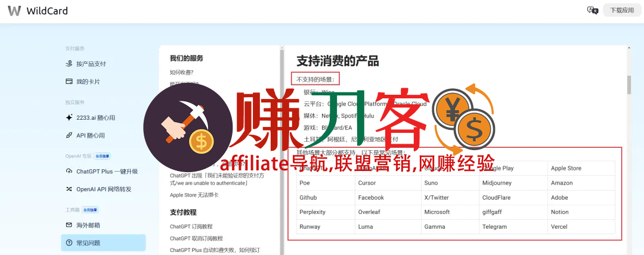
Task: Click the Luma table cell
Action: (388, 226)
